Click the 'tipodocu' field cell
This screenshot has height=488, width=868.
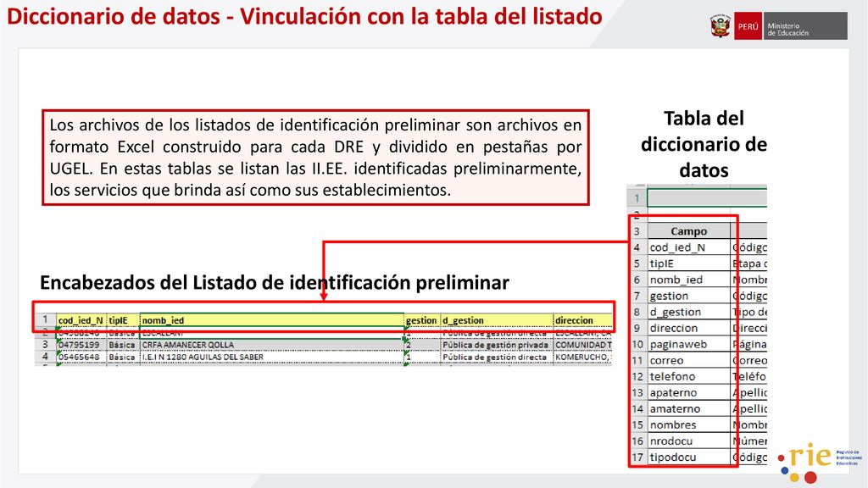[688, 457]
